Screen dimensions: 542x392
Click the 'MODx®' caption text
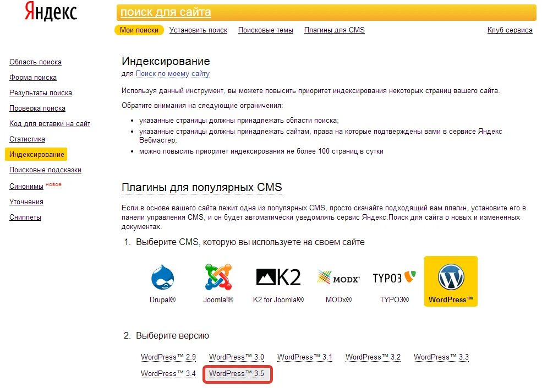coord(338,300)
